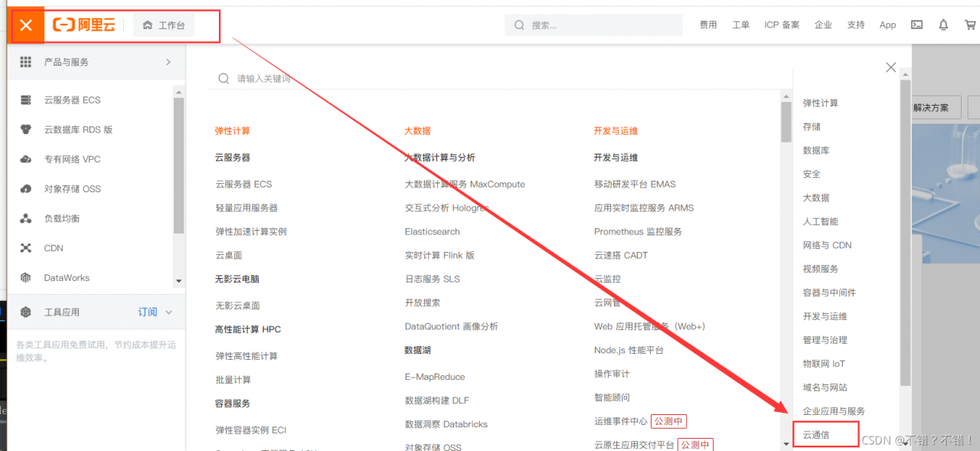Image resolution: width=980 pixels, height=451 pixels.
Task: Click the 对象存储 OSS icon in the sidebar
Action: (26, 188)
